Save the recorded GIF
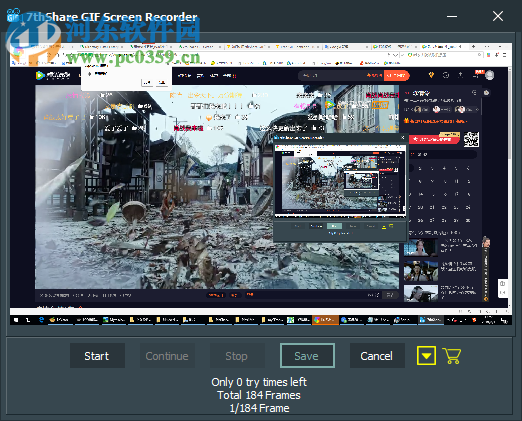Image resolution: width=522 pixels, height=421 pixels. point(307,356)
